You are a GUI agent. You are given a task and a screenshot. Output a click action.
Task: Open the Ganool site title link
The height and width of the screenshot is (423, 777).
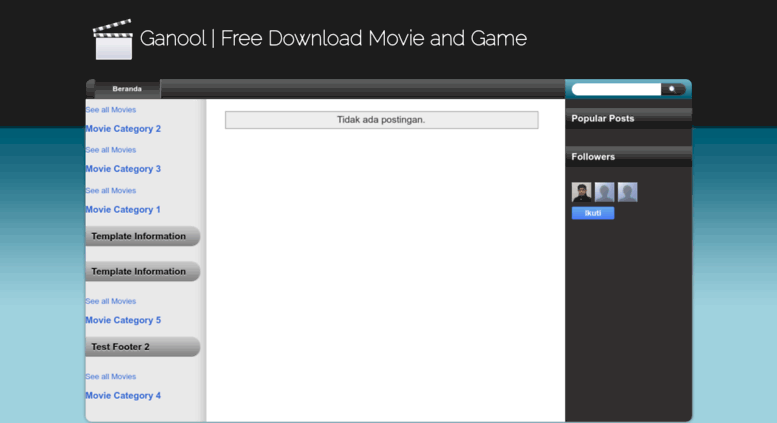point(333,39)
